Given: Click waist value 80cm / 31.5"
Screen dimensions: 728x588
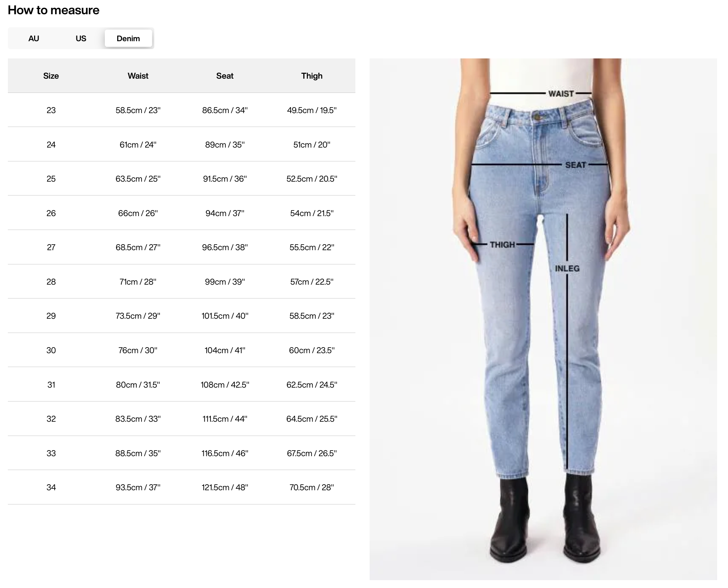Looking at the screenshot, I should click(138, 385).
